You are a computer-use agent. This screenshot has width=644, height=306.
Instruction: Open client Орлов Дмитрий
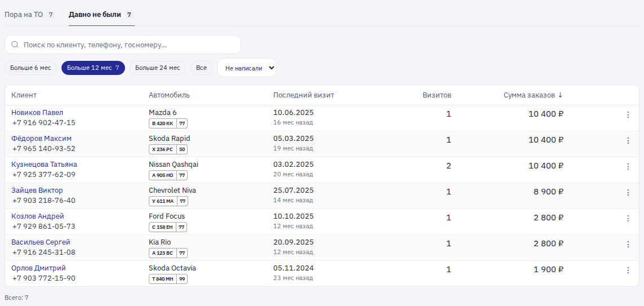point(39,268)
